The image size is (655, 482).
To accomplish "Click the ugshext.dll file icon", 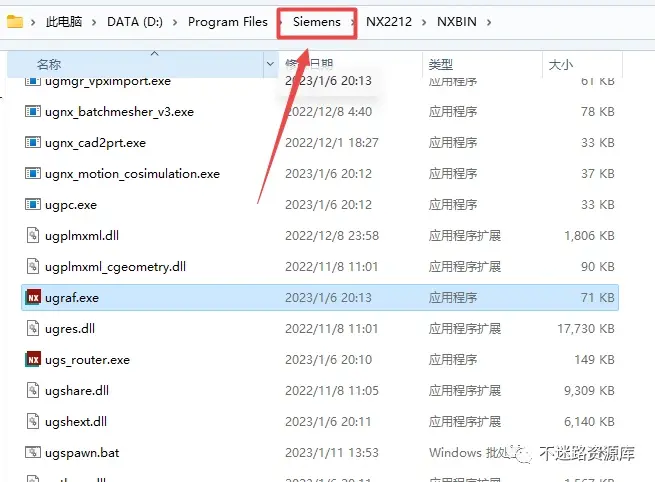I will coord(33,421).
